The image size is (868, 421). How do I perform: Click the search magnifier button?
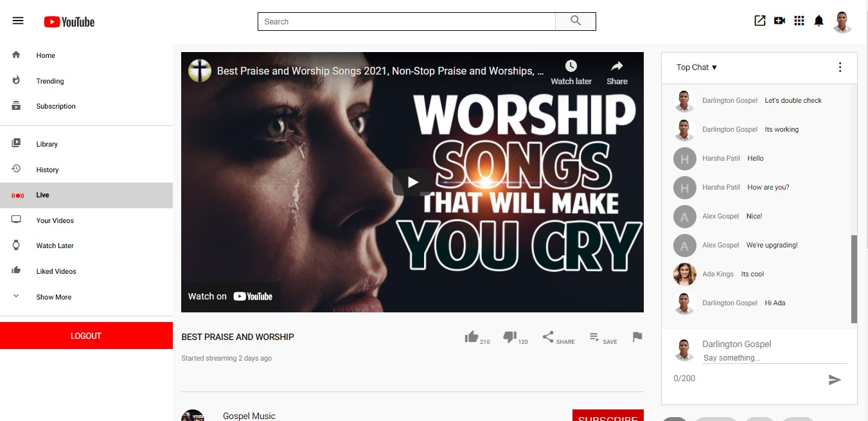tap(576, 21)
